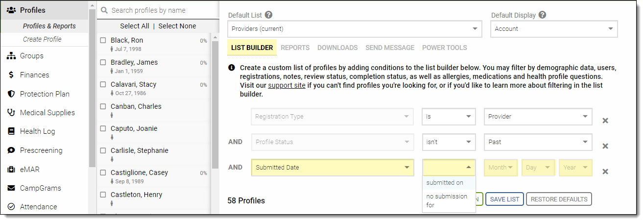This screenshot has height=222, width=644.
Task: Switch to the Reports tab
Action: click(295, 48)
